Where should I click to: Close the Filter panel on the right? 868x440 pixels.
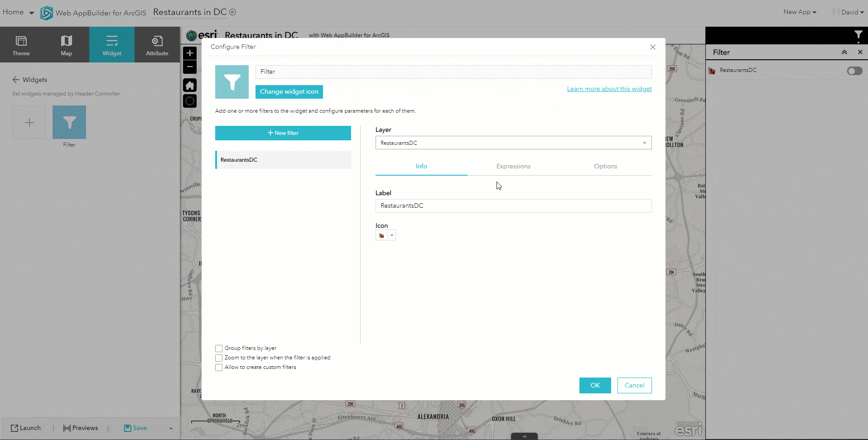tap(860, 53)
